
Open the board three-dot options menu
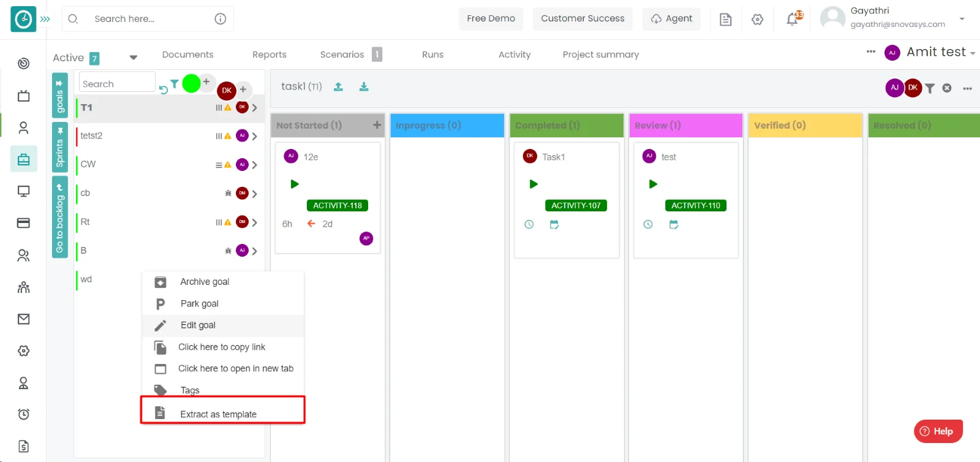pos(967,89)
